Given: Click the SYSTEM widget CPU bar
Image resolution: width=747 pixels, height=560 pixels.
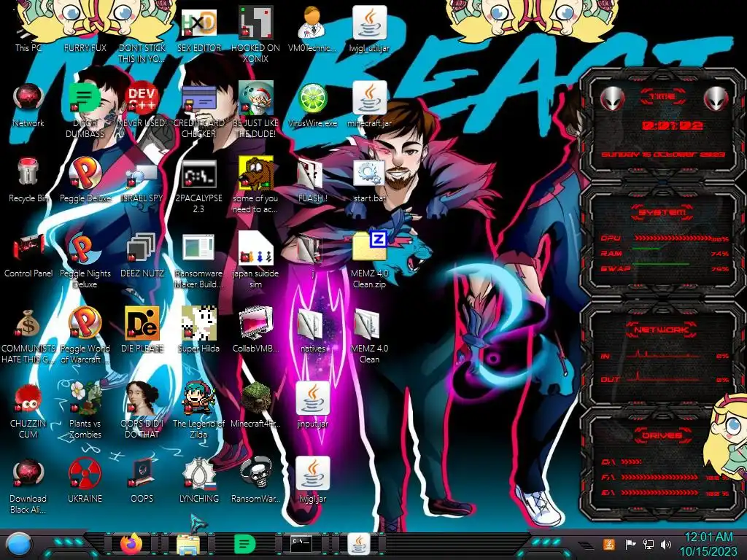Looking at the screenshot, I should [673, 238].
